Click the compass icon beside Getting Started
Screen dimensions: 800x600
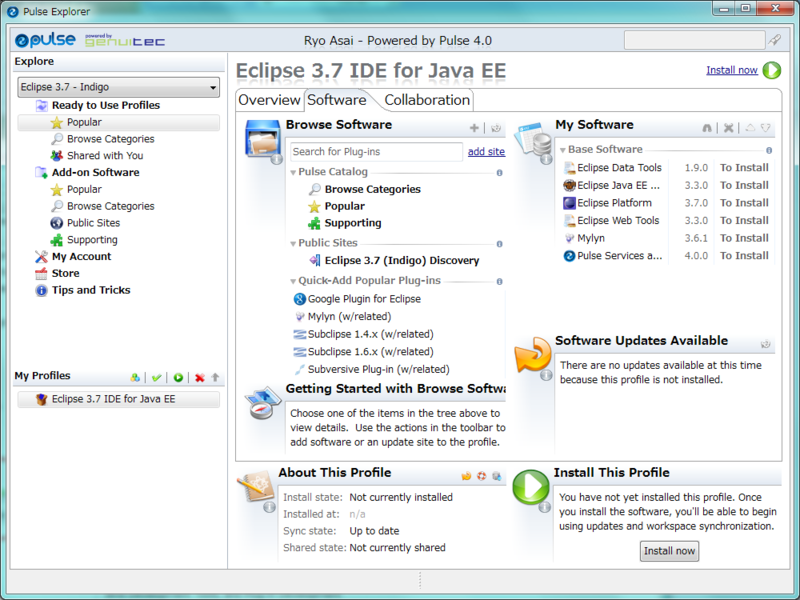[x=262, y=403]
